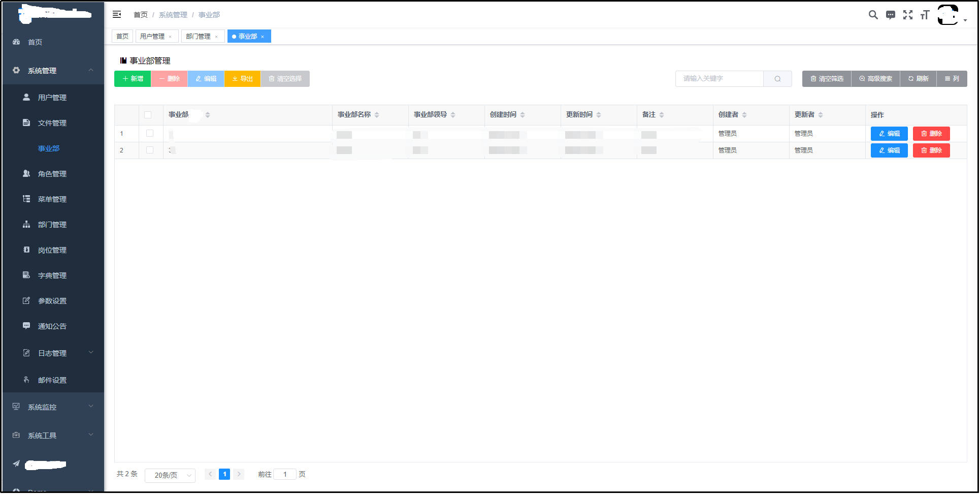The image size is (980, 494).
Task: Click the 清空筛选 button
Action: tap(827, 79)
